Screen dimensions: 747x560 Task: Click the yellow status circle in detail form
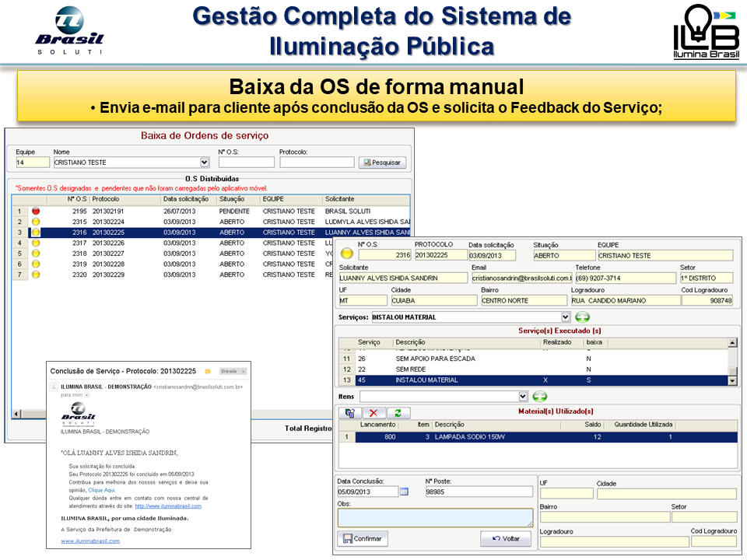pyautogui.click(x=347, y=254)
